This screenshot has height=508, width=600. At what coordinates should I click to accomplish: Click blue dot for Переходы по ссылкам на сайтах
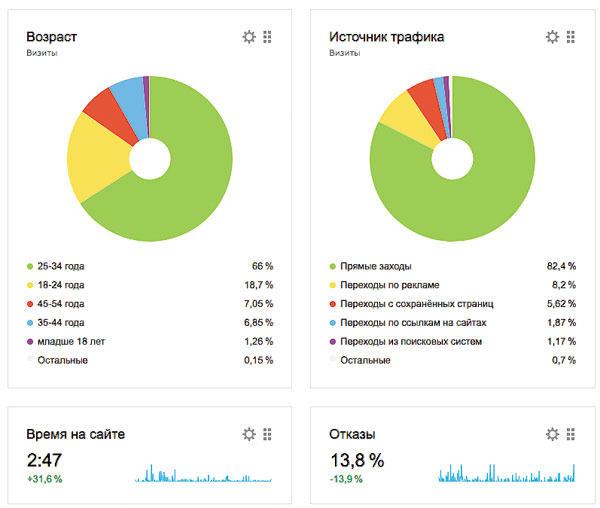[333, 323]
